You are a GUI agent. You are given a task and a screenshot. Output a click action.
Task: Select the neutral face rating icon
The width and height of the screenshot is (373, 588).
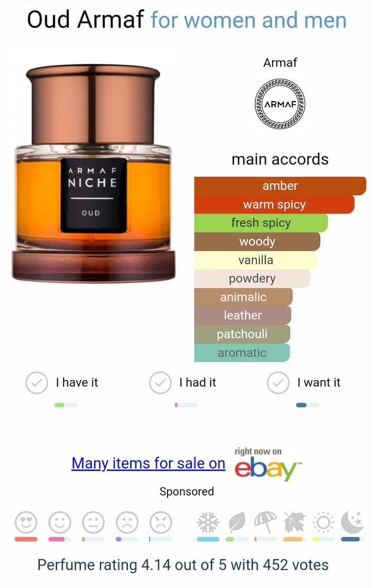[x=94, y=522]
